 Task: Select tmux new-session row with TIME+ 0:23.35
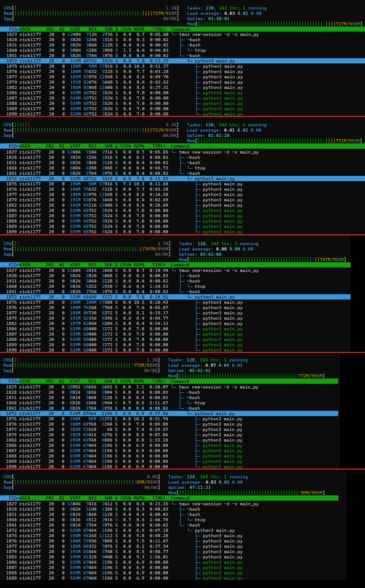tap(169, 504)
